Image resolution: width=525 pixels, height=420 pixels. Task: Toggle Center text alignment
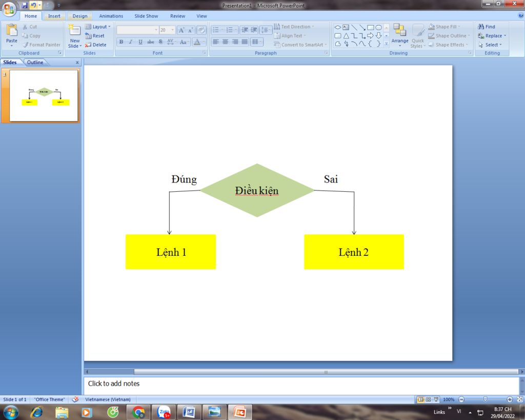click(226, 42)
